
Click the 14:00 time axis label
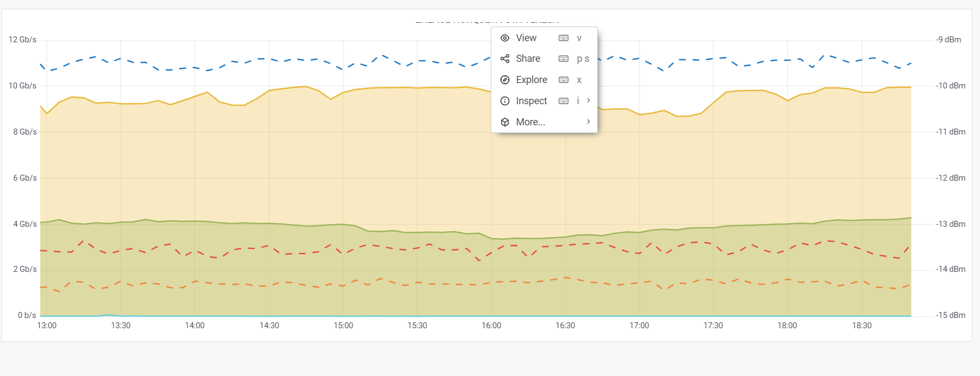(x=195, y=326)
